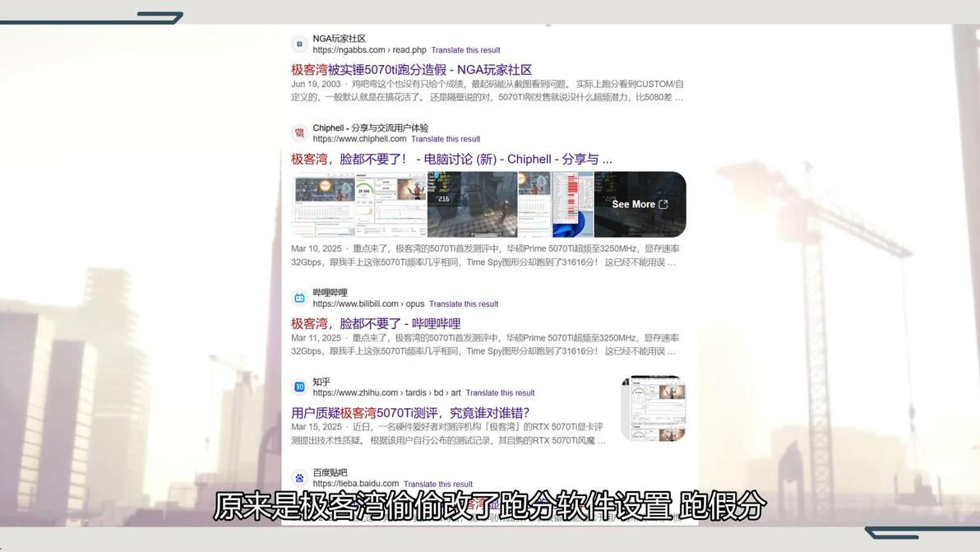980x552 pixels.
Task: Click the zhihu.com › tardis › bd › art URL
Action: tap(386, 393)
